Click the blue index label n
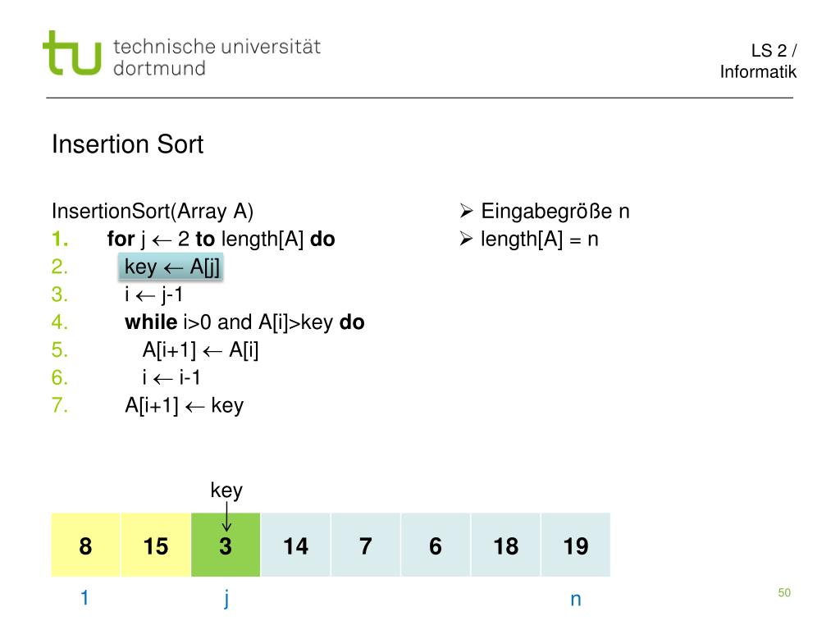Screen dimensions: 840x630 pyautogui.click(x=576, y=600)
